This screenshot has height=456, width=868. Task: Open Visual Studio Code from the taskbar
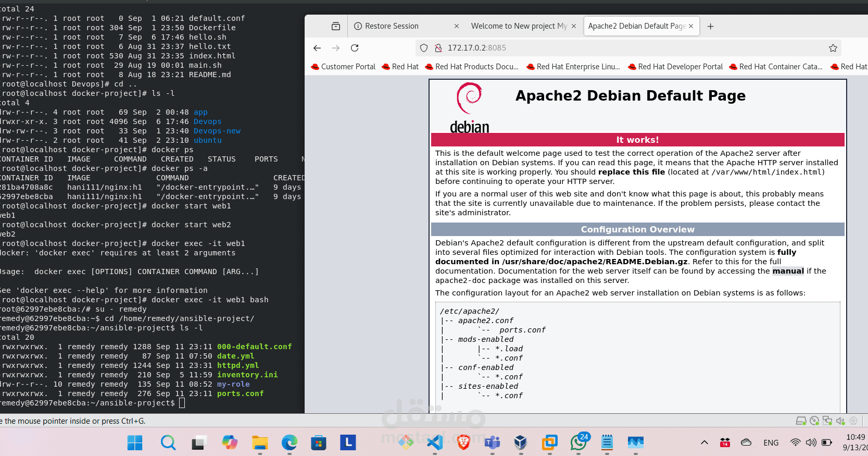click(435, 443)
